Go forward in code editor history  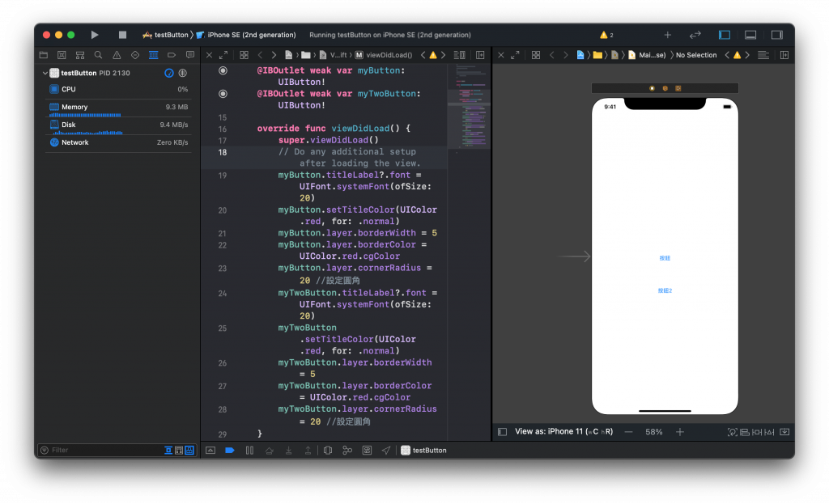[274, 55]
